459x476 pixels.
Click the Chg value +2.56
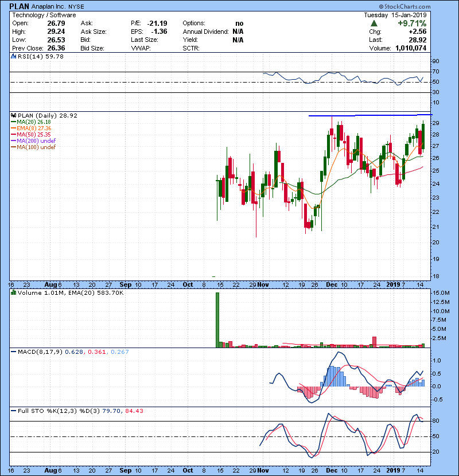(x=417, y=32)
